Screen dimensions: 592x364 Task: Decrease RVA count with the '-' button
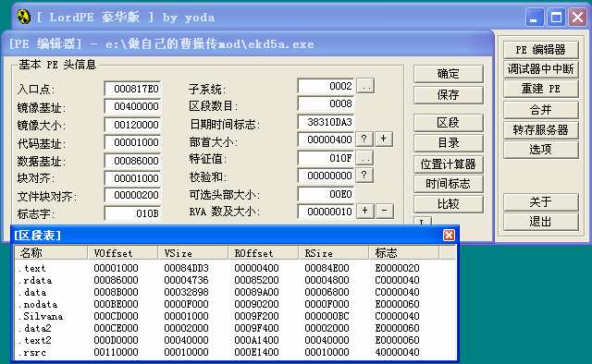(385, 211)
